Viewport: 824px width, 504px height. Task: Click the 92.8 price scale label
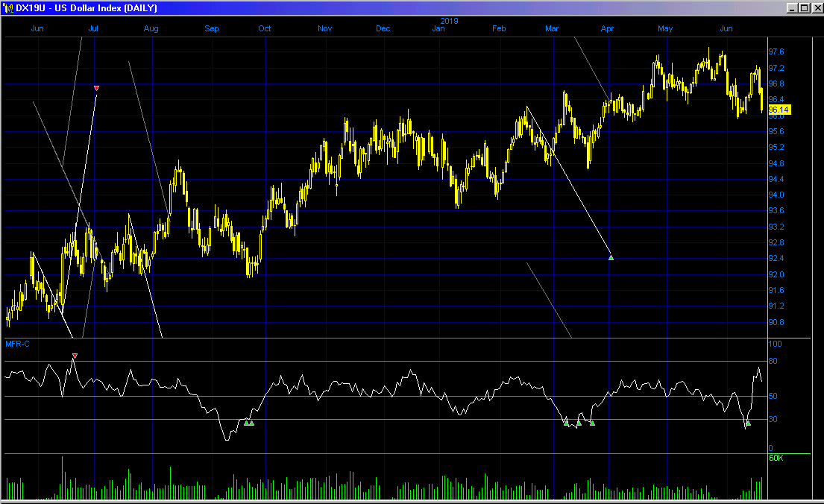[x=776, y=242]
